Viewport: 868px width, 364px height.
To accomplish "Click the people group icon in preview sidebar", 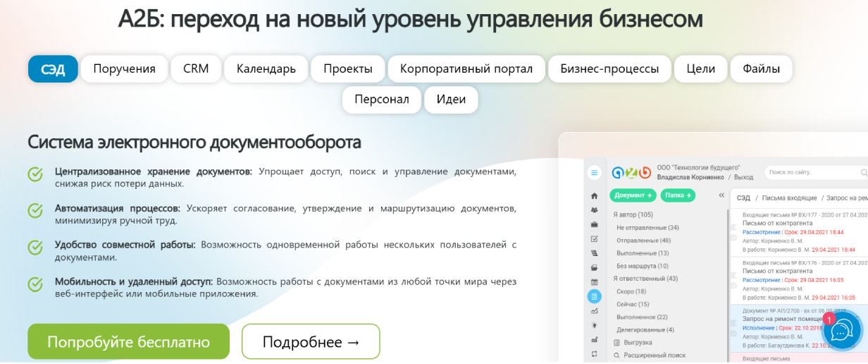I will [594, 210].
